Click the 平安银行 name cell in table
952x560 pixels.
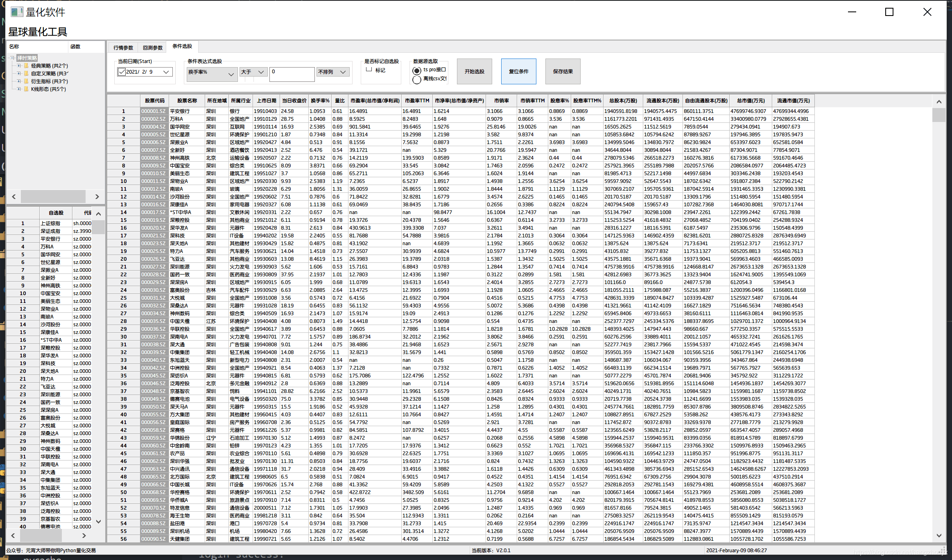pos(186,111)
